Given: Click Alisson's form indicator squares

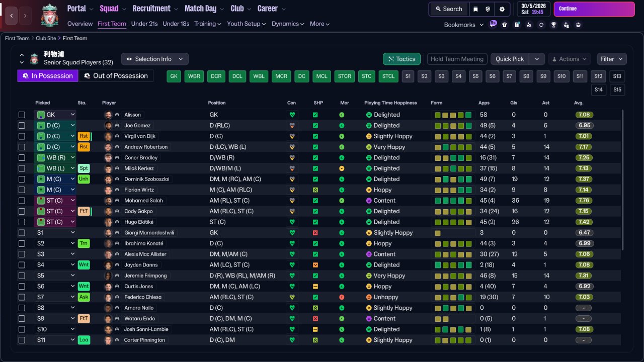Looking at the screenshot, I should coord(453,115).
